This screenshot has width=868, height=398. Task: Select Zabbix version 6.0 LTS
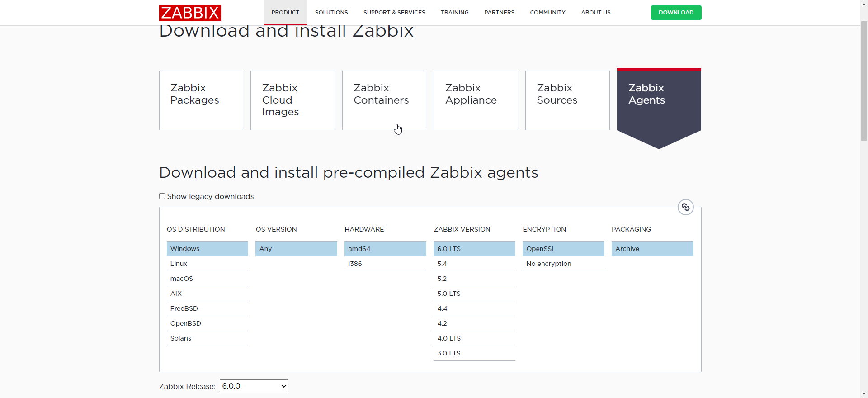click(474, 249)
